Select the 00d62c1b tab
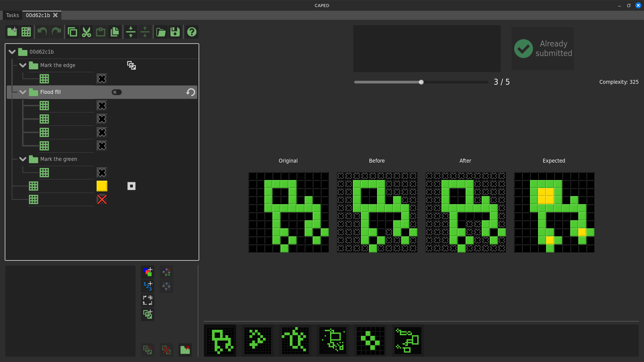Screen dimensions: 644x362 click(x=38, y=15)
